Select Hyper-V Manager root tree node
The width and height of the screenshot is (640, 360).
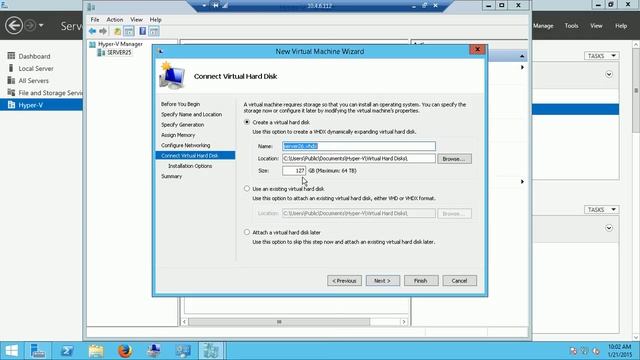[120, 44]
